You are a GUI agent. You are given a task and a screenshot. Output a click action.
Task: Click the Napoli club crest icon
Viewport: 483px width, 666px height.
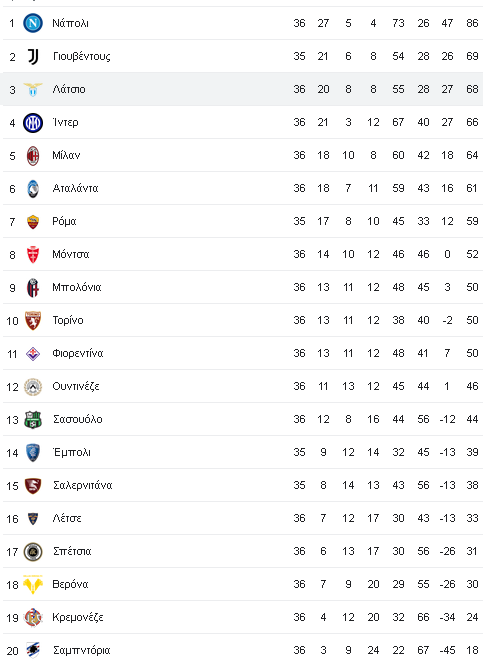pos(33,23)
